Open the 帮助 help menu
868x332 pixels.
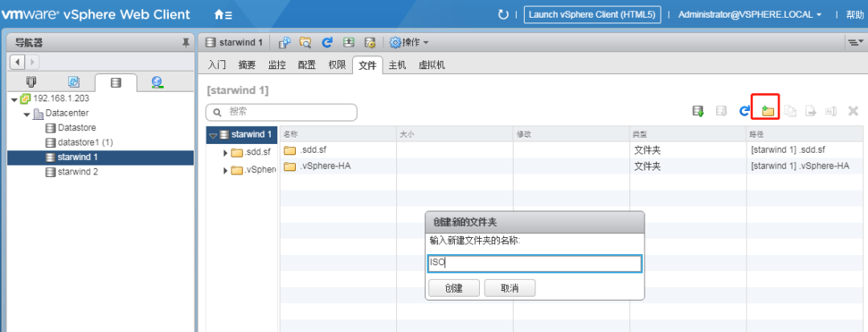[x=854, y=15]
